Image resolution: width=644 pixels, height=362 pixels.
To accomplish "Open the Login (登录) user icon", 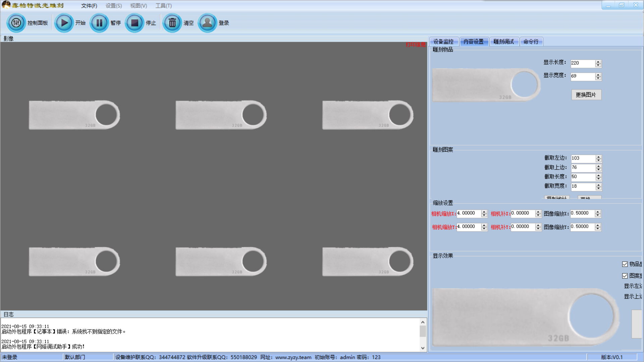I will coord(207,23).
